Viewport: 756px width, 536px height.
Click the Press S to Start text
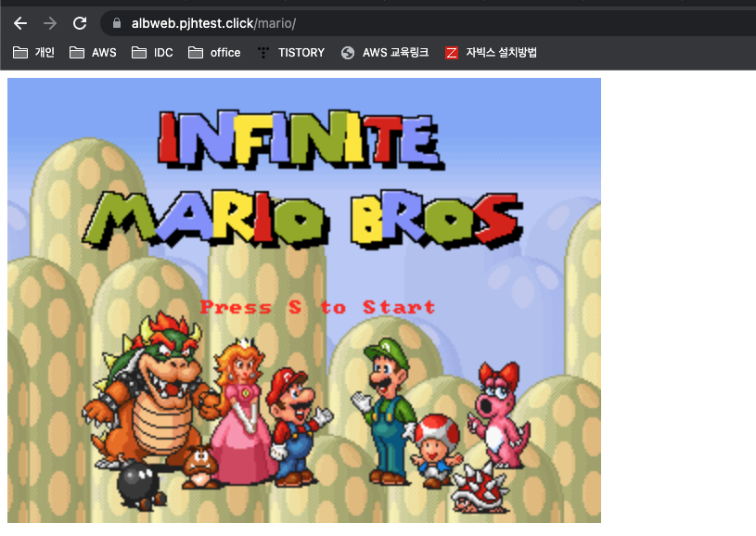[x=318, y=307]
